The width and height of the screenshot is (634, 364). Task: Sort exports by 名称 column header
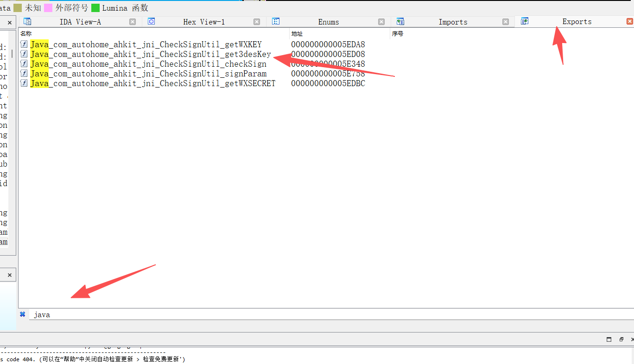click(x=154, y=34)
